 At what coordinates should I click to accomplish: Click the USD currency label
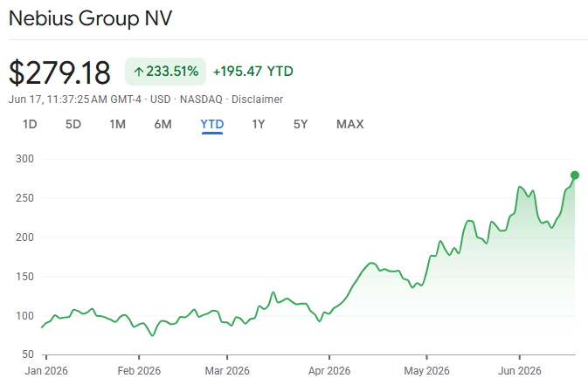[161, 100]
